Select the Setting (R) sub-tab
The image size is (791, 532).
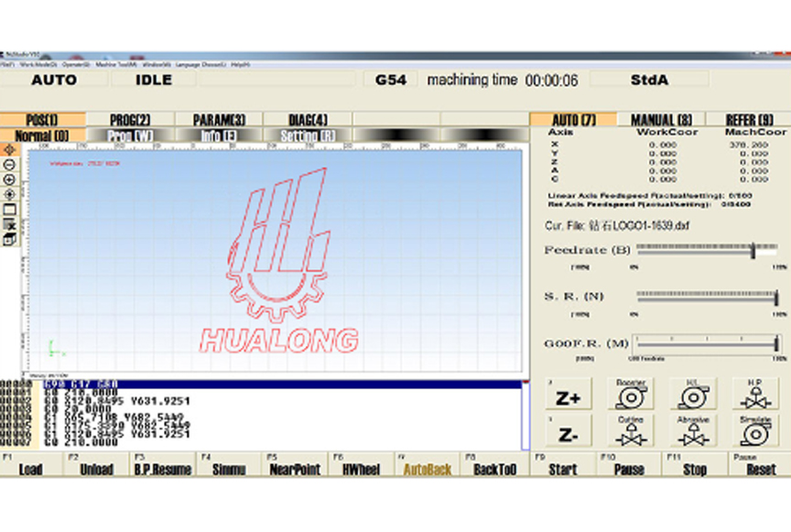(x=308, y=136)
